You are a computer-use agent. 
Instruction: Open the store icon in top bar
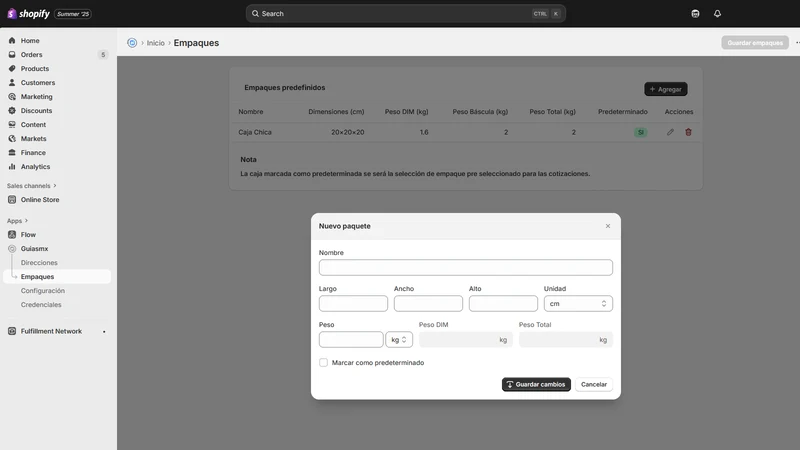[x=695, y=14]
